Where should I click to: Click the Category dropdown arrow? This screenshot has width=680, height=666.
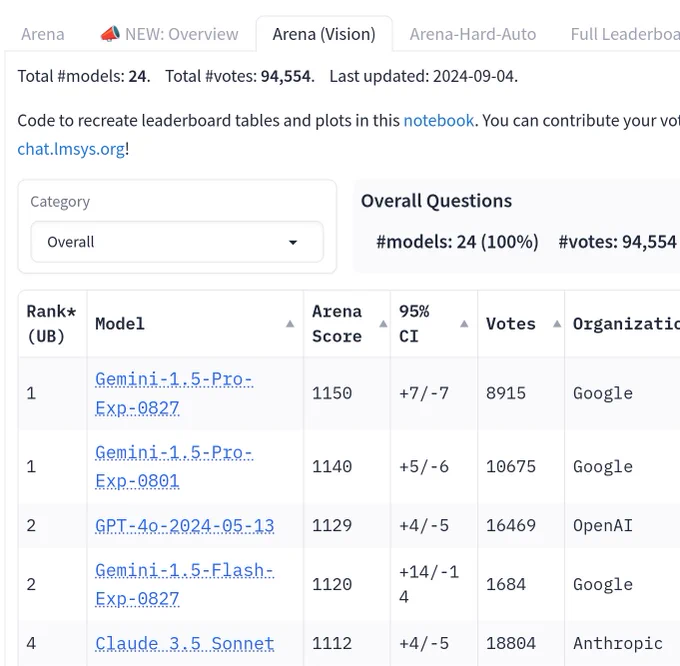point(293,242)
